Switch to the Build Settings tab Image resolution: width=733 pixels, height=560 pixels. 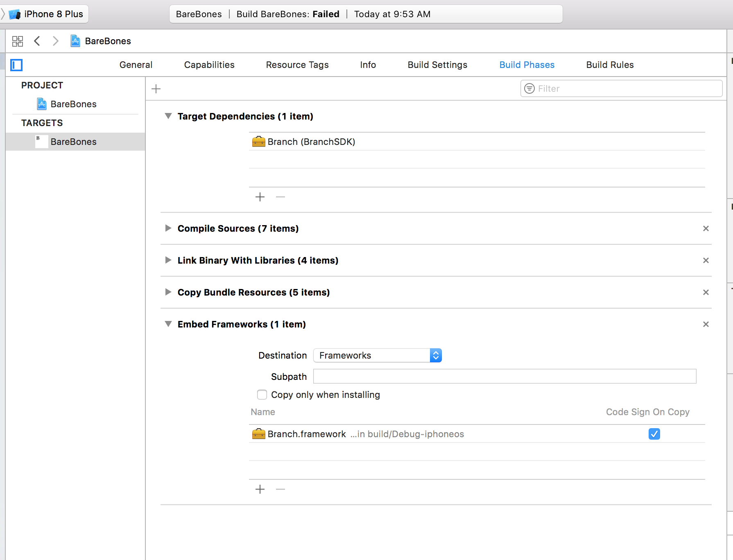pyautogui.click(x=437, y=65)
